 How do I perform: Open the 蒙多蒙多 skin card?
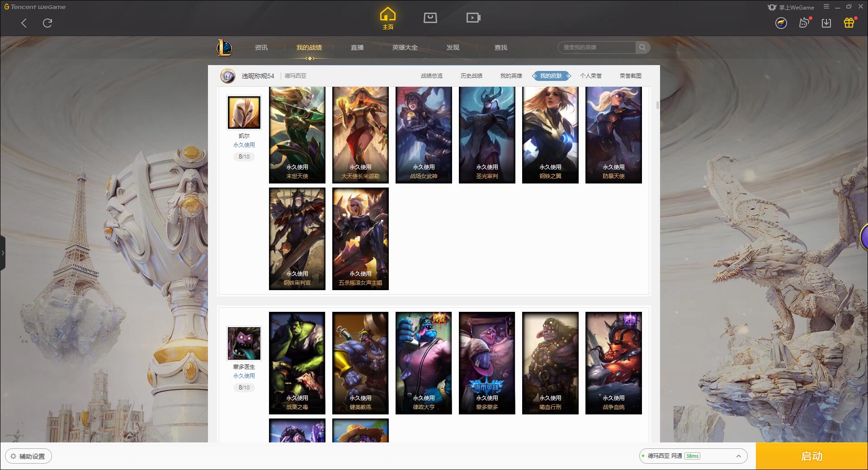point(487,363)
